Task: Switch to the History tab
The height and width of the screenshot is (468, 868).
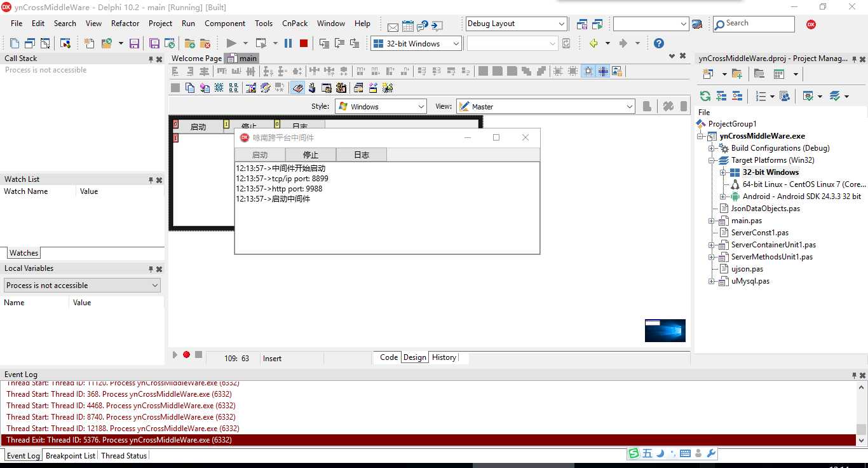Action: pyautogui.click(x=444, y=357)
